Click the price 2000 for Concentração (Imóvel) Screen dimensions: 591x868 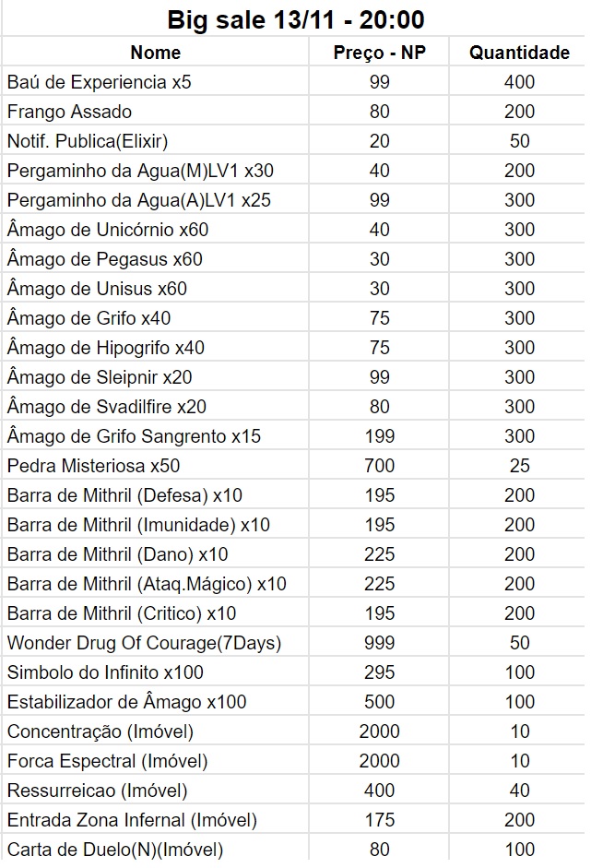tap(379, 731)
